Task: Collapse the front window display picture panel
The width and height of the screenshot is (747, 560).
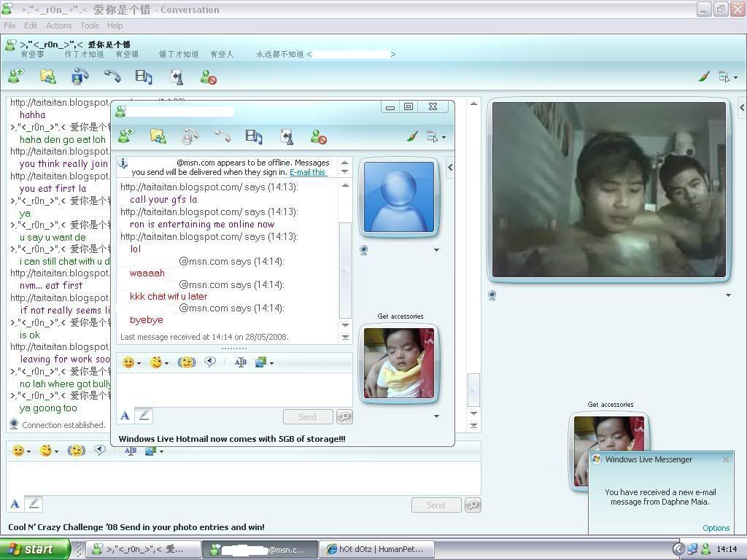Action: click(x=450, y=167)
